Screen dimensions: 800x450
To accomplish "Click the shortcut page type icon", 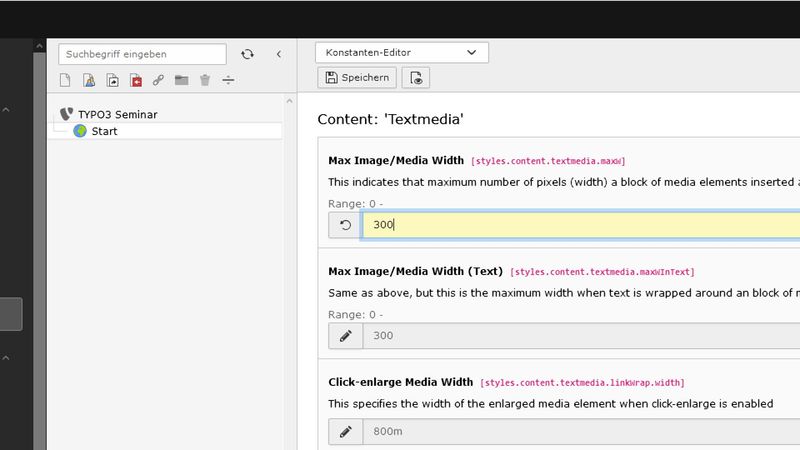I will [x=112, y=80].
